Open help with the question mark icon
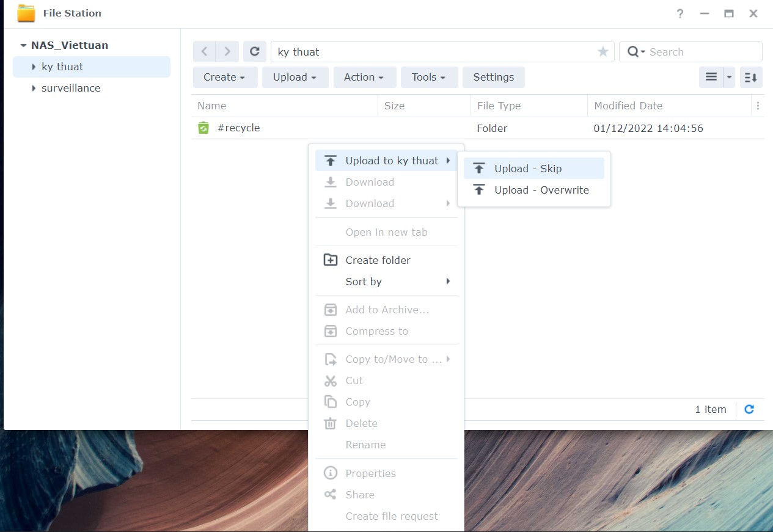Viewport: 773px width, 532px height. (x=680, y=13)
